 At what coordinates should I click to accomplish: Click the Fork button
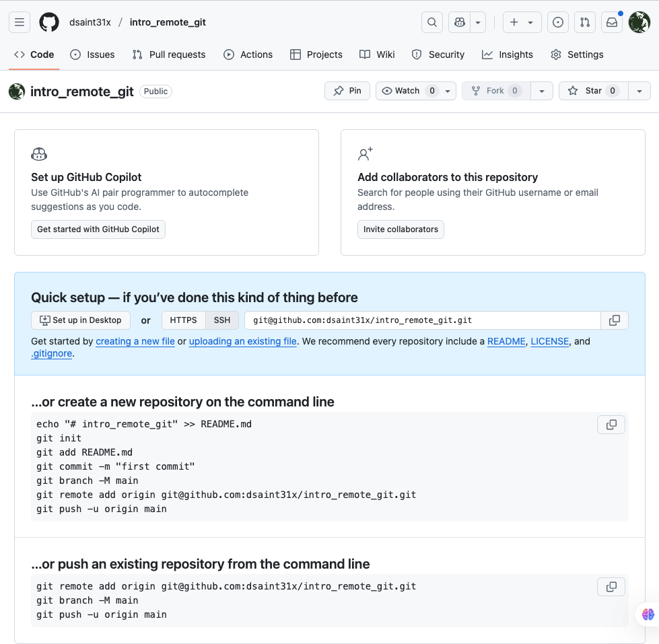[496, 91]
